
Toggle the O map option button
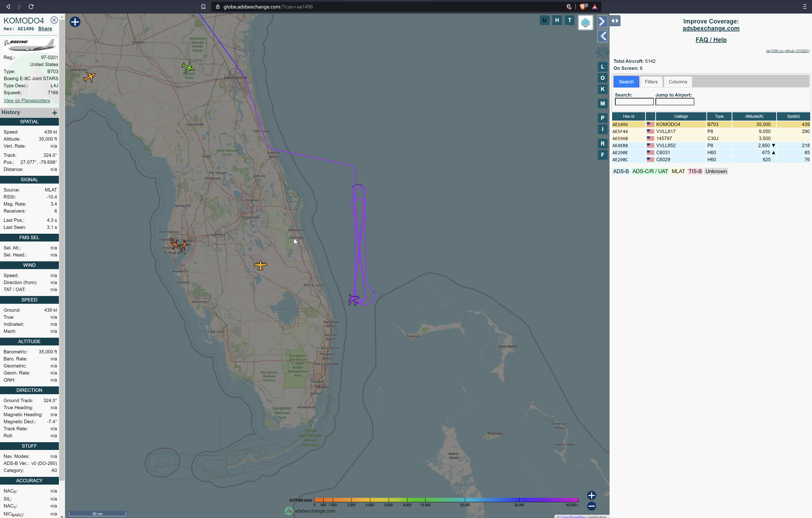click(x=602, y=78)
